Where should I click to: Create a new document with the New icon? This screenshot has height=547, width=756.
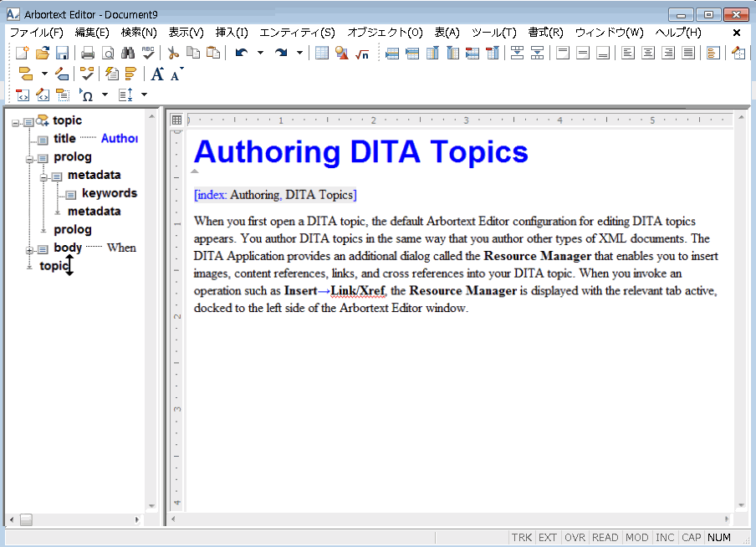[x=23, y=53]
